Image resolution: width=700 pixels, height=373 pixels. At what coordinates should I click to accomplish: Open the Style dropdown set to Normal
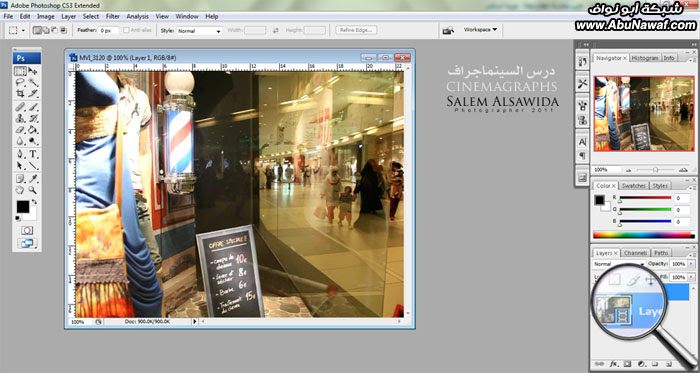click(199, 31)
